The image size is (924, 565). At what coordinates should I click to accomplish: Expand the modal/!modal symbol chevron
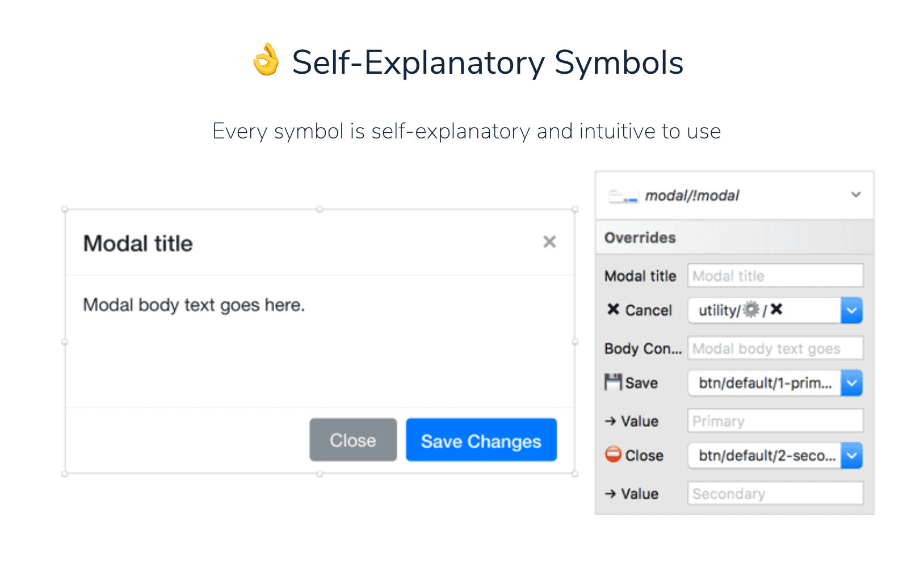855,195
